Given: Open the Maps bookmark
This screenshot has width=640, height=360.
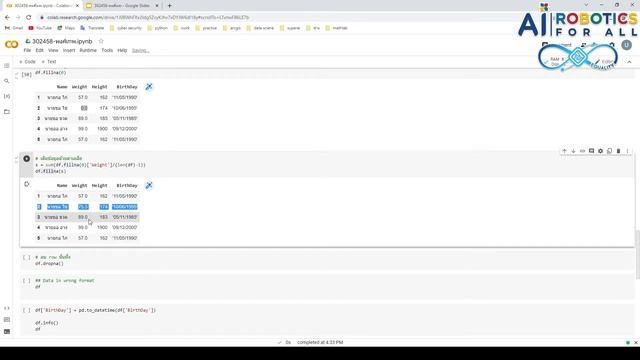Looking at the screenshot, I should coord(66,28).
